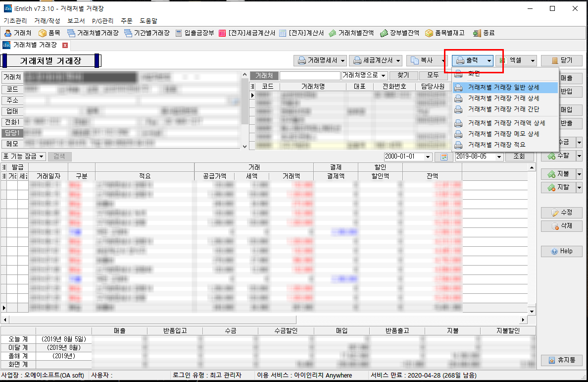Click 기간별거래장 in the toolbar
588x382 pixels.
coord(147,33)
